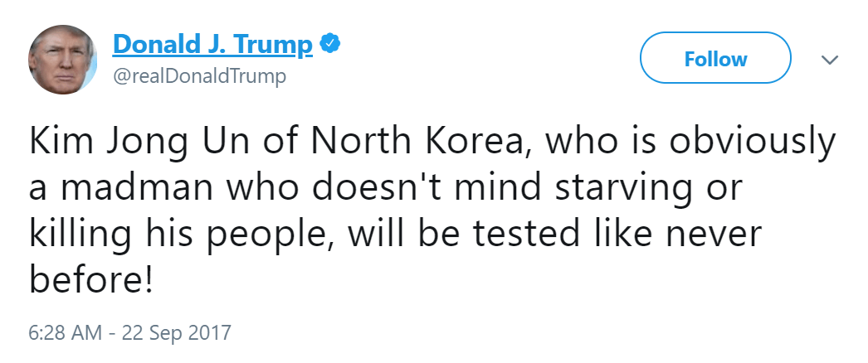Click the @realDonaldTrump handle
The image size is (868, 363).
(199, 77)
